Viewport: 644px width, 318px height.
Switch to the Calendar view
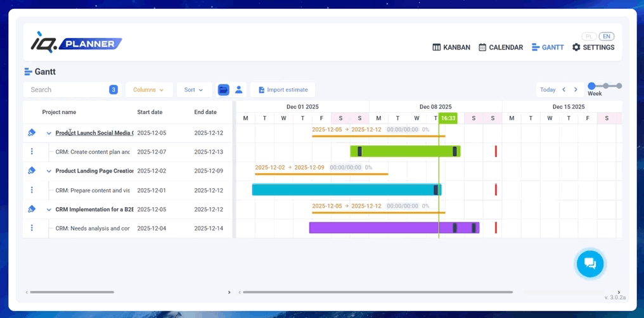[501, 48]
